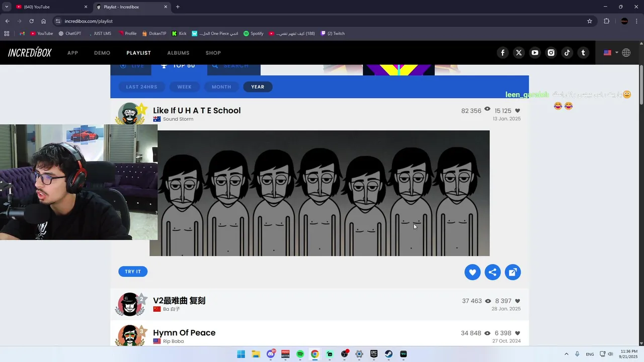Select the LAST 24HRS filter
Screen dimensions: 644x362
click(x=141, y=87)
